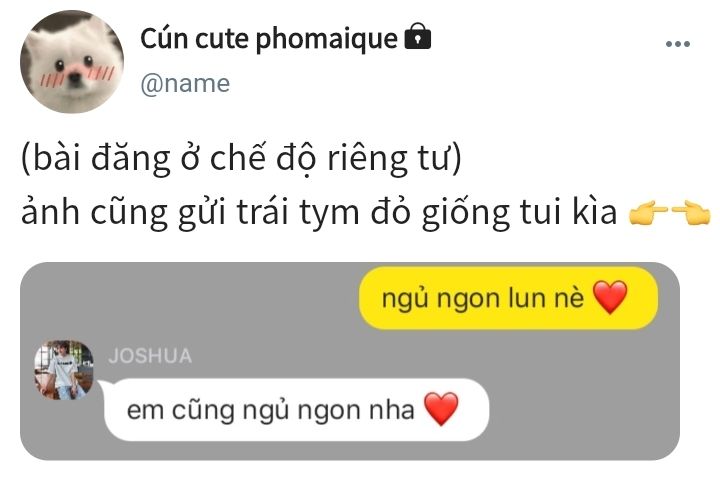Select the yellow 'ngủ ngon lun nè' bubble
Image resolution: width=720 pixels, height=482 pixels.
coord(508,298)
